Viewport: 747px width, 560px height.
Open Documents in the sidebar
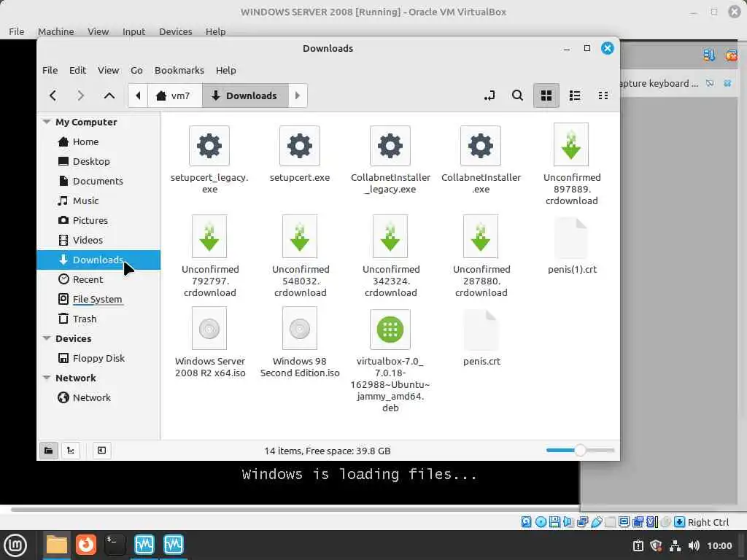(x=98, y=181)
